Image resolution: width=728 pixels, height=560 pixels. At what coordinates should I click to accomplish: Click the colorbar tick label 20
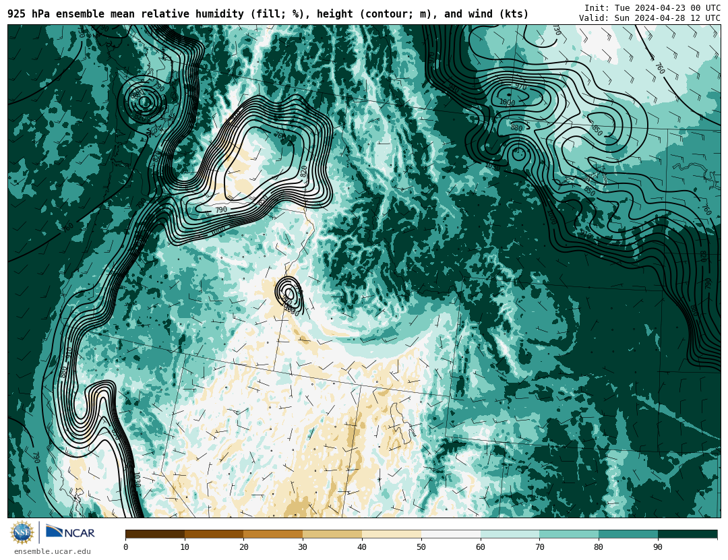(244, 547)
